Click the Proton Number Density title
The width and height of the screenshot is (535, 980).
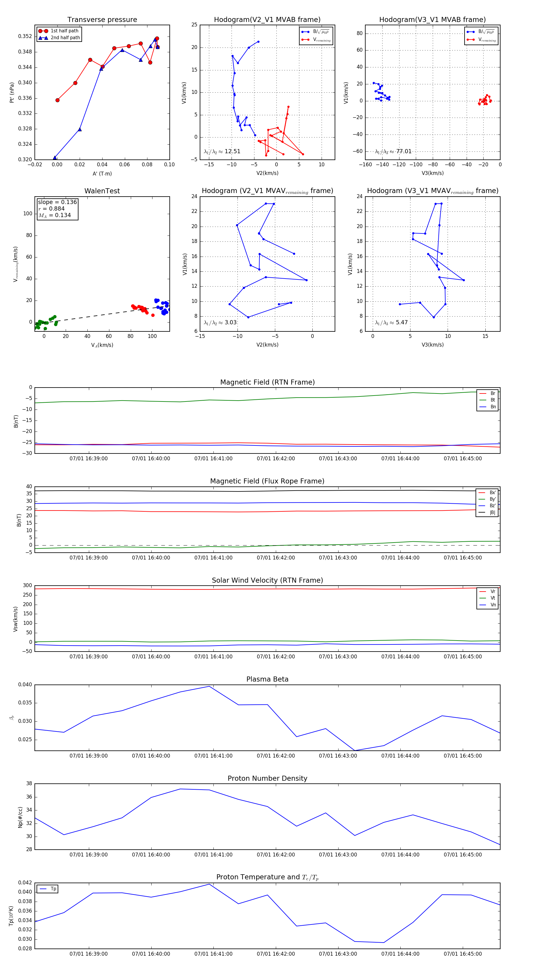coord(267,778)
